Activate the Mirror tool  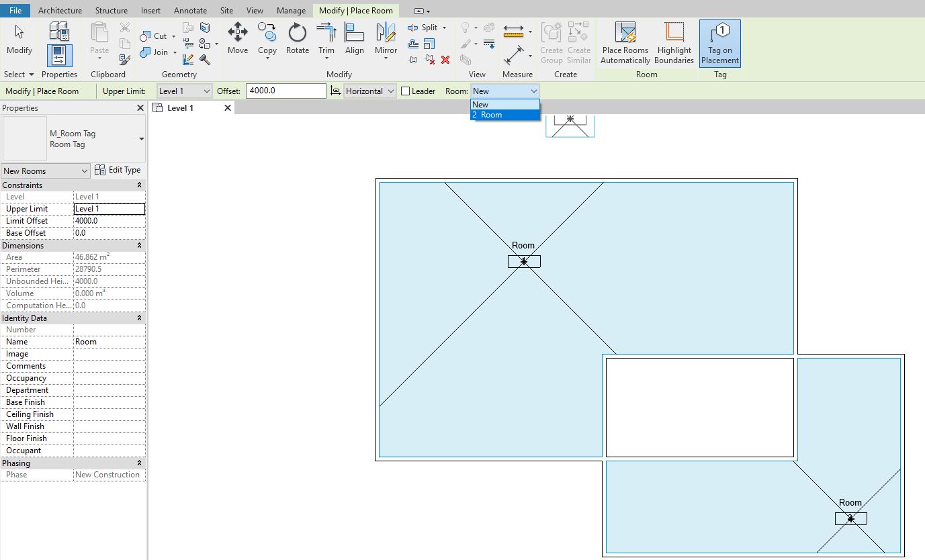tap(386, 39)
